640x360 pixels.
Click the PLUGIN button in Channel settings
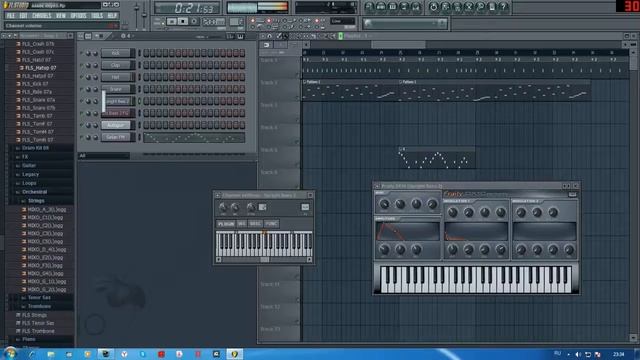tap(226, 224)
